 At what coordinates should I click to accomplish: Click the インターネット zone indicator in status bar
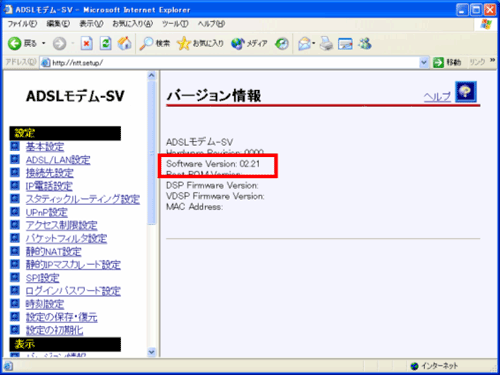click(434, 366)
